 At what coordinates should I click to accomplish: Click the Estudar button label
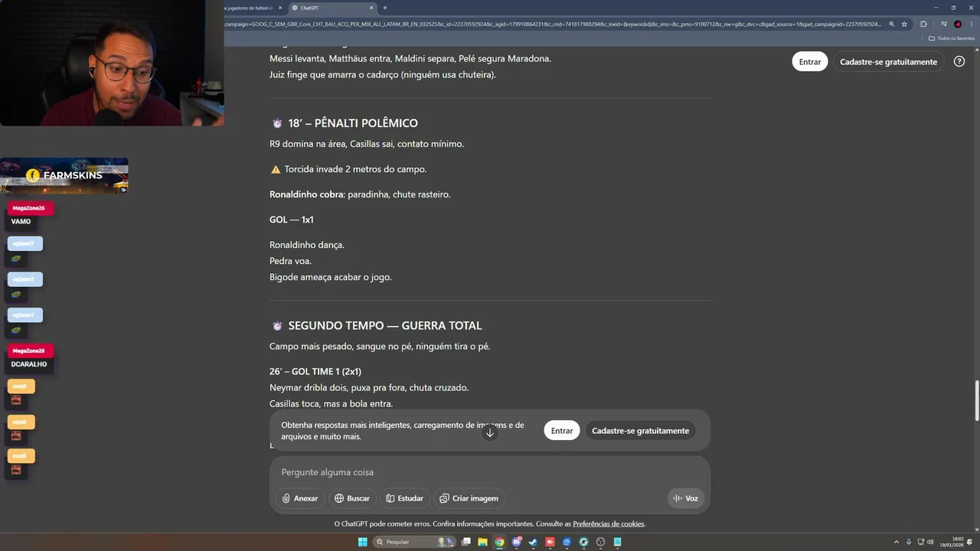410,498
